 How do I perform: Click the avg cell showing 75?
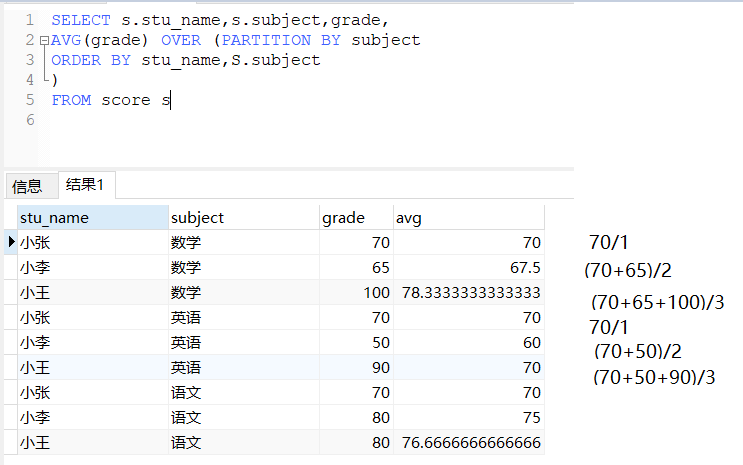tap(469, 417)
